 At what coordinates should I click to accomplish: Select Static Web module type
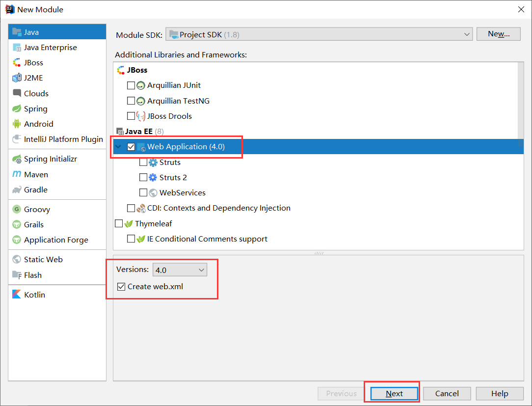click(57, 259)
